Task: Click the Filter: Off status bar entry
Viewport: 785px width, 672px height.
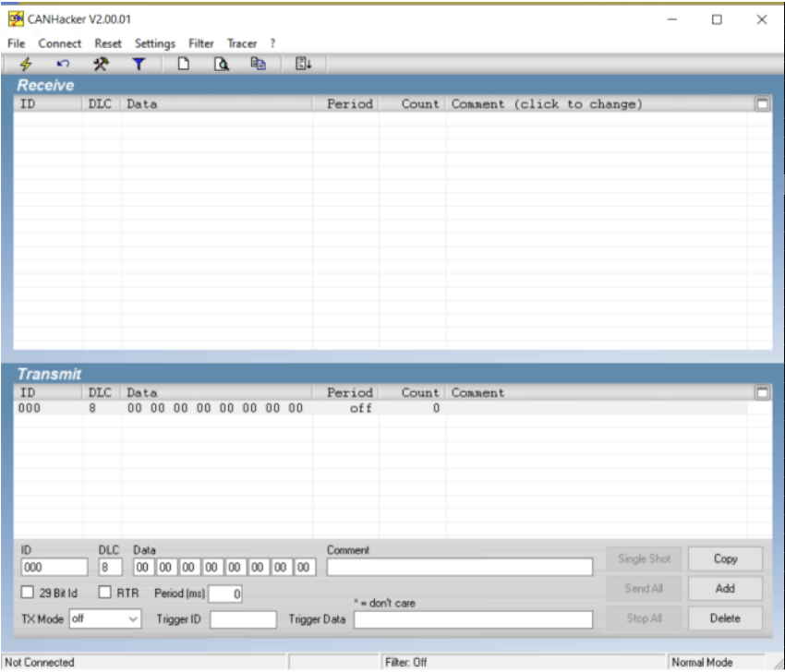Action: (406, 662)
